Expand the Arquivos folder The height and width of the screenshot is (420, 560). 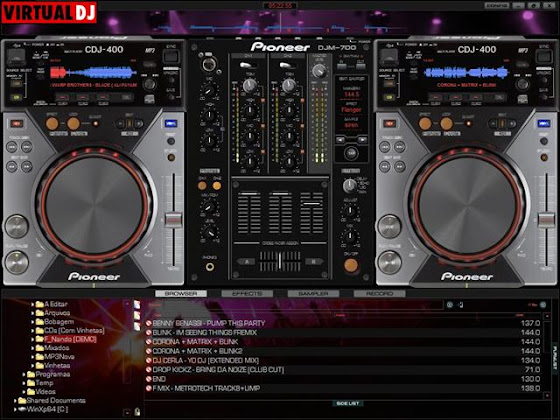pos(32,313)
